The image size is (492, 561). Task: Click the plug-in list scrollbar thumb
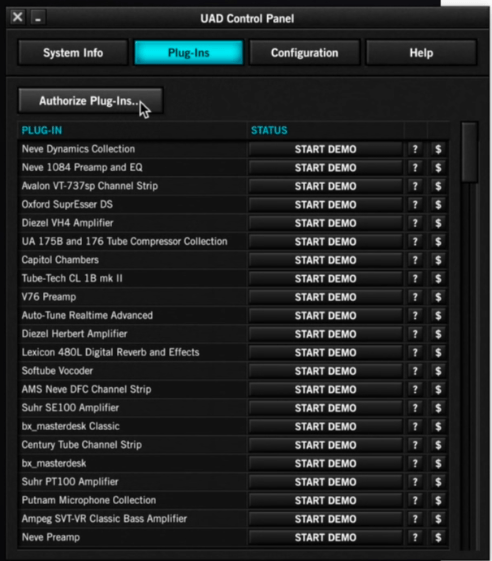[469, 152]
